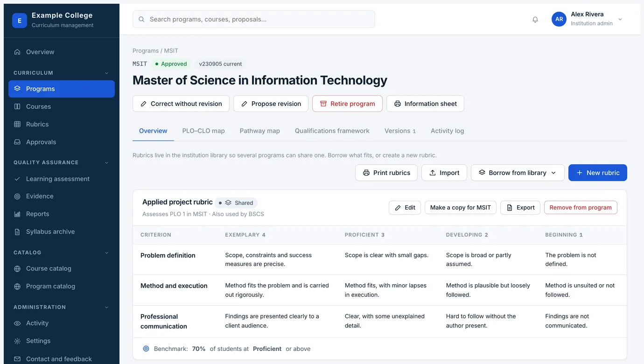Switch to the PLO–CLO map tab
Image resolution: width=644 pixels, height=364 pixels.
coord(203,131)
